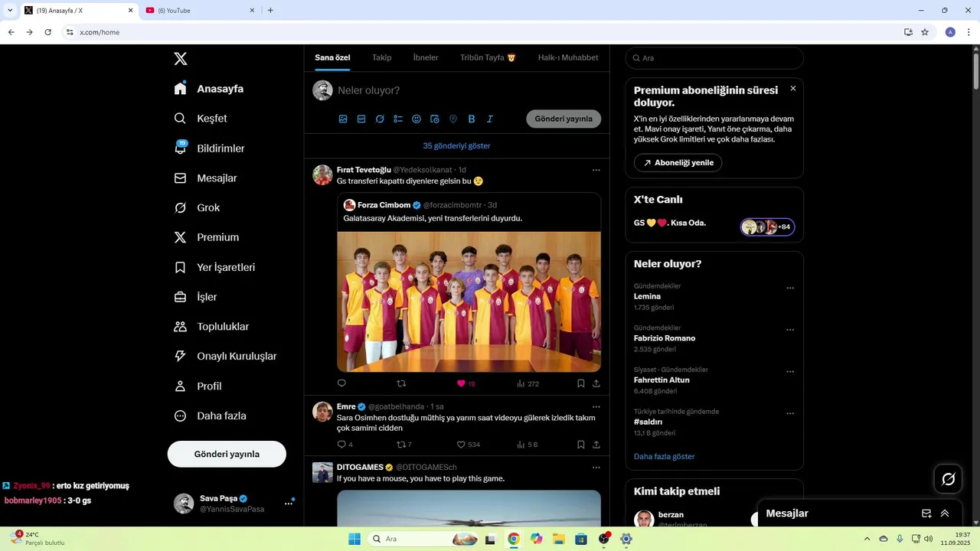Viewport: 980px width, 551px height.
Task: Select the Sana özel tab
Action: coord(332,57)
